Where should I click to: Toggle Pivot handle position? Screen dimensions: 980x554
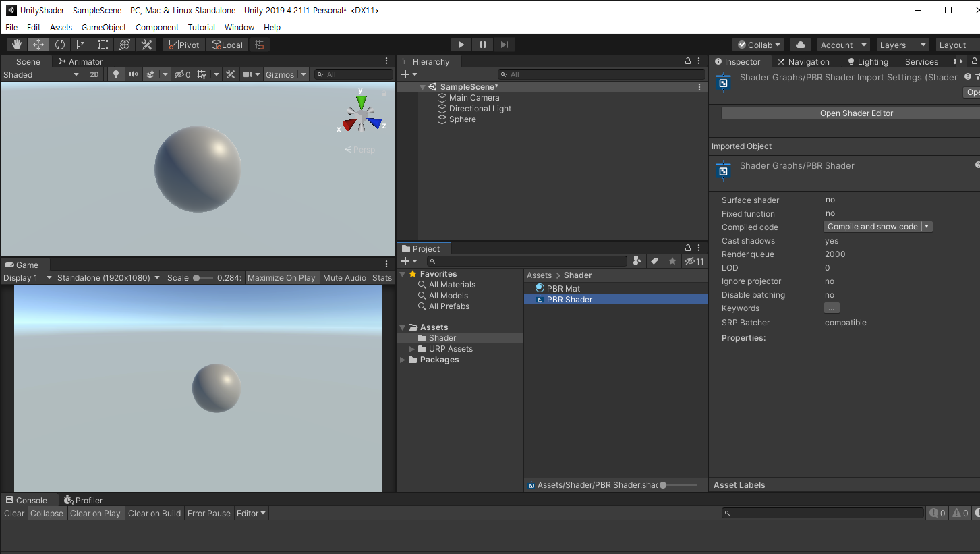point(184,45)
